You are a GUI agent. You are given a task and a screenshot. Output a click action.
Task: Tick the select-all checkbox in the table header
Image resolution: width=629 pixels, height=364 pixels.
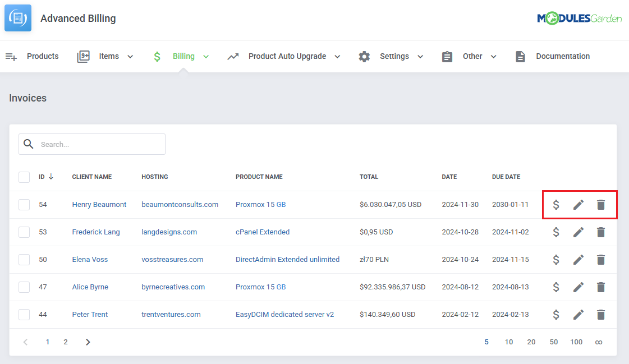(x=24, y=177)
